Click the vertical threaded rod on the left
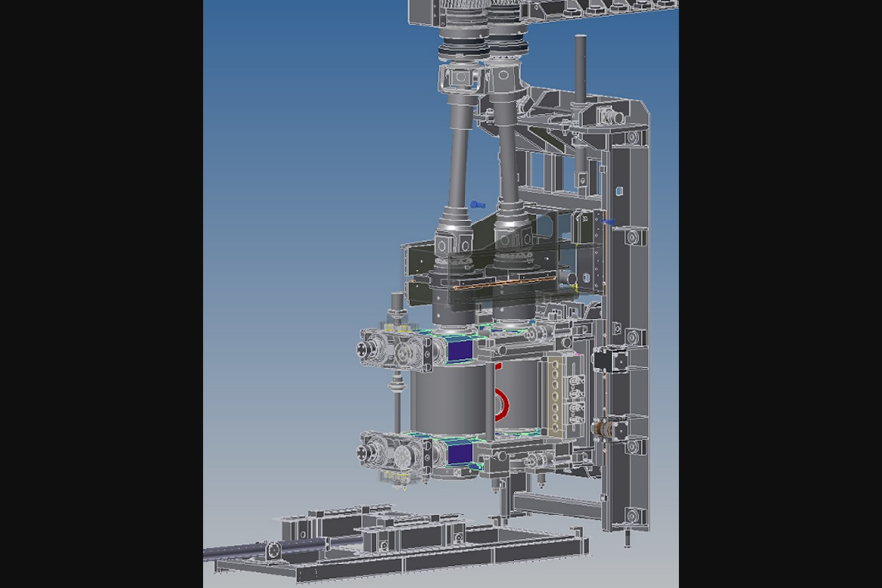 coord(397,392)
